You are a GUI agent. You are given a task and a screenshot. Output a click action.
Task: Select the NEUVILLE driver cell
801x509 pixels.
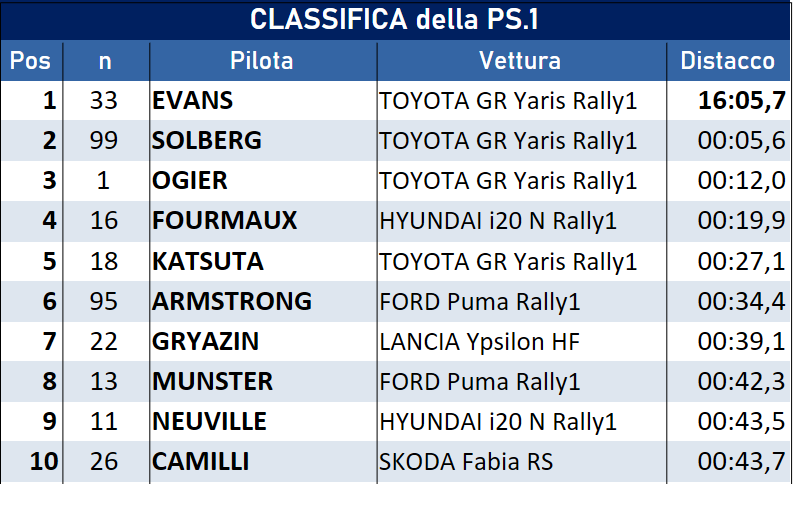(212, 422)
